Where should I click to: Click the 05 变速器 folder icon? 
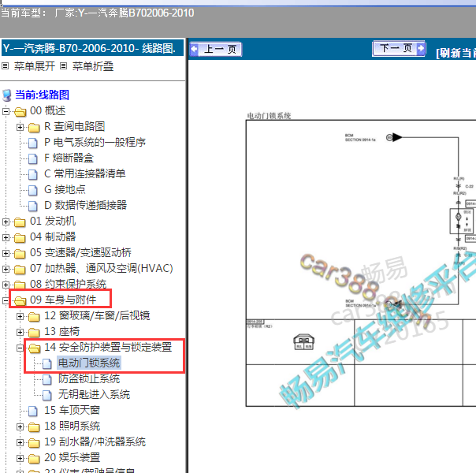[20, 254]
